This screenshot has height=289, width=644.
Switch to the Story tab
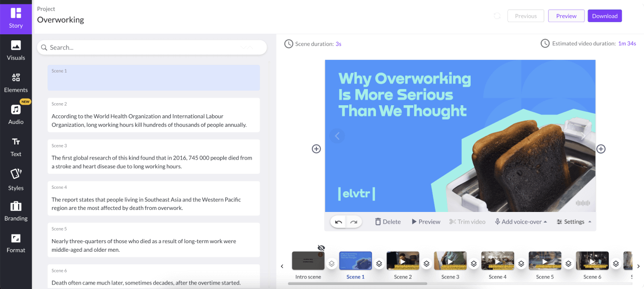[16, 18]
